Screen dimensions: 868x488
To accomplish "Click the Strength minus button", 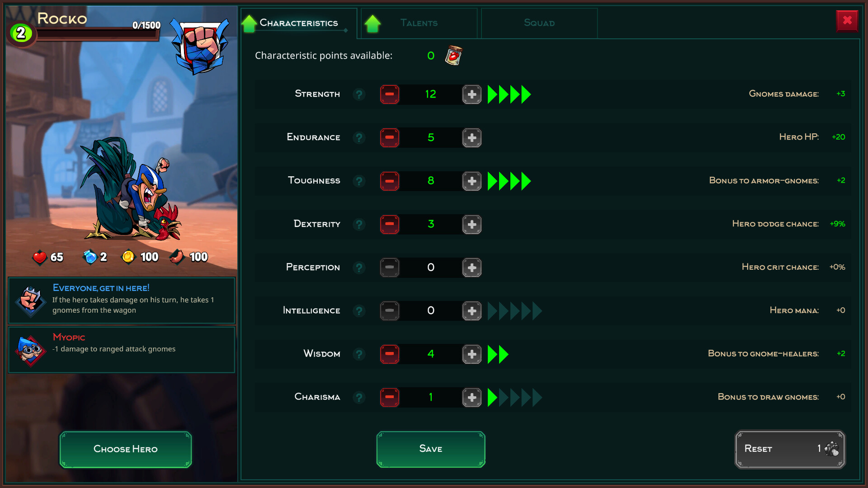I will tap(389, 94).
